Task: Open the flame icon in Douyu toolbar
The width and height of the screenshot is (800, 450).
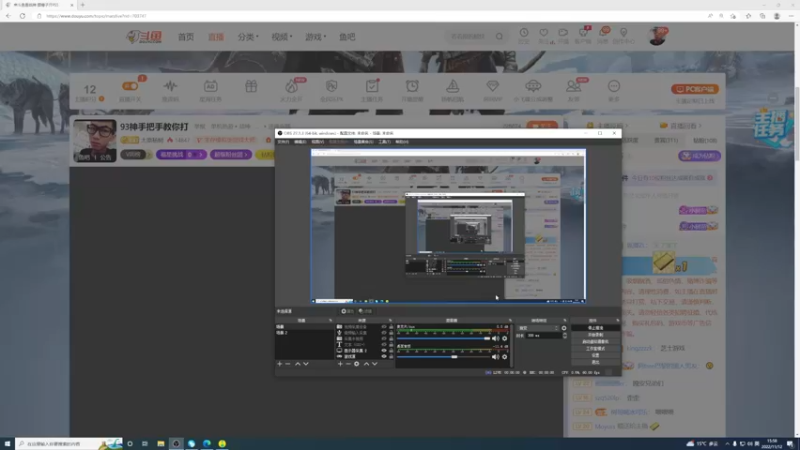Action: (291, 86)
